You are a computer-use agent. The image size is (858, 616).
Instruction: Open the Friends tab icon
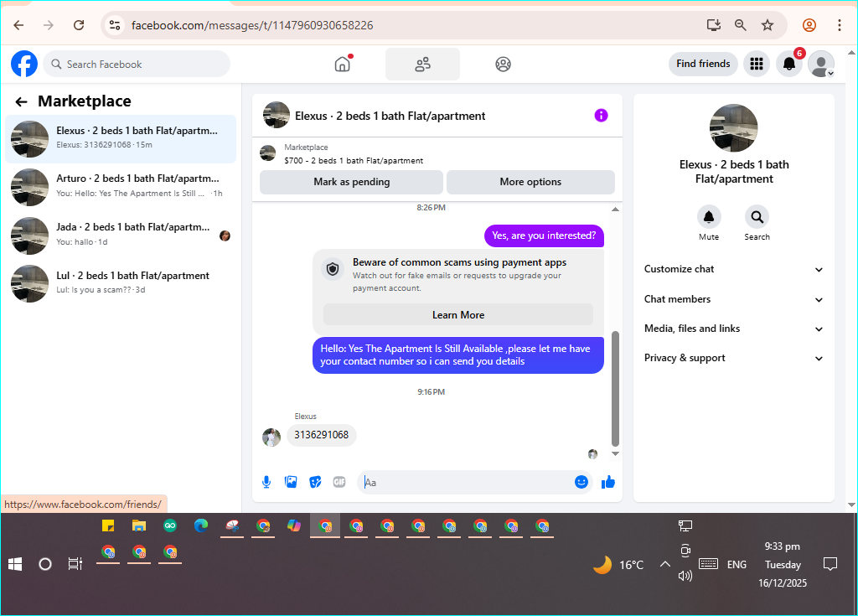422,64
